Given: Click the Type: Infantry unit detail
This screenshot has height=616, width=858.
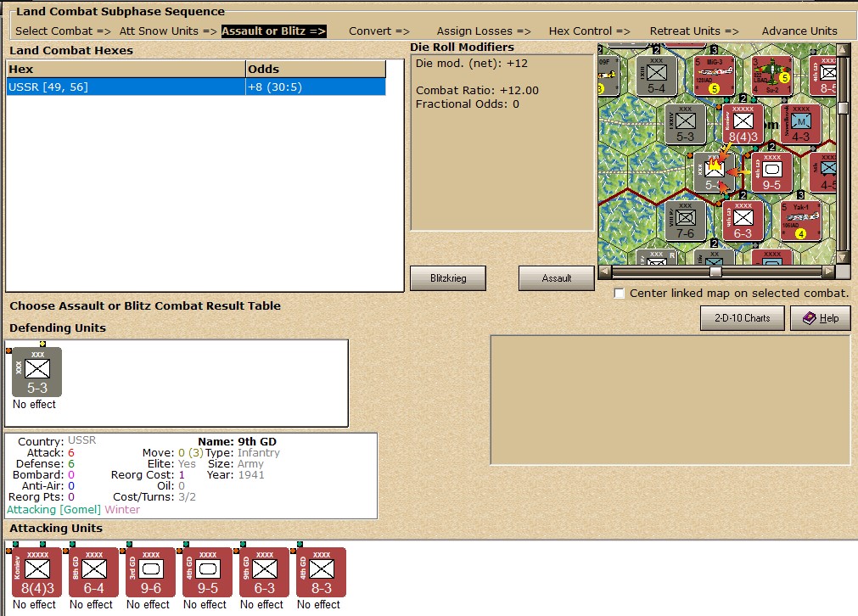Looking at the screenshot, I should click(243, 452).
